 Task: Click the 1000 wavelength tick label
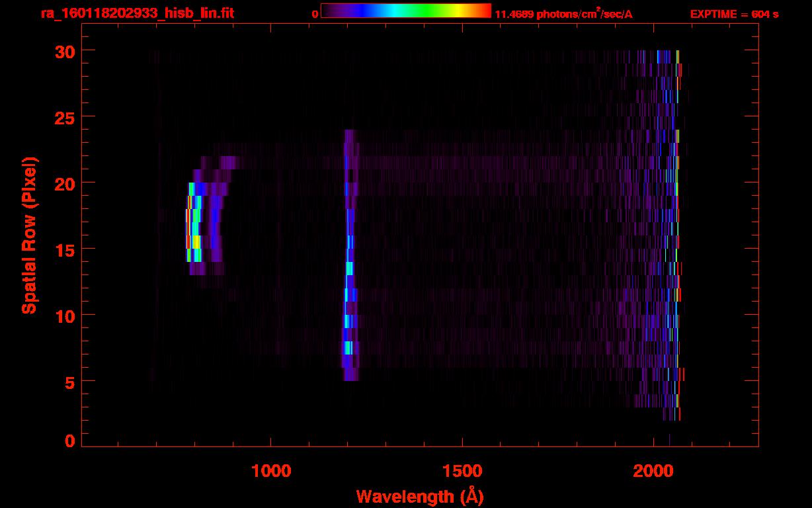pos(271,471)
